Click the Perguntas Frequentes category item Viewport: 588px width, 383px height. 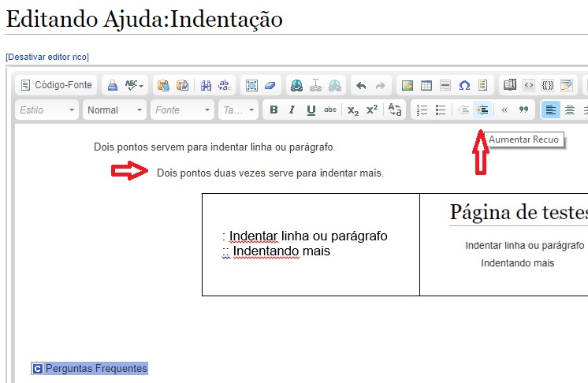coord(90,368)
